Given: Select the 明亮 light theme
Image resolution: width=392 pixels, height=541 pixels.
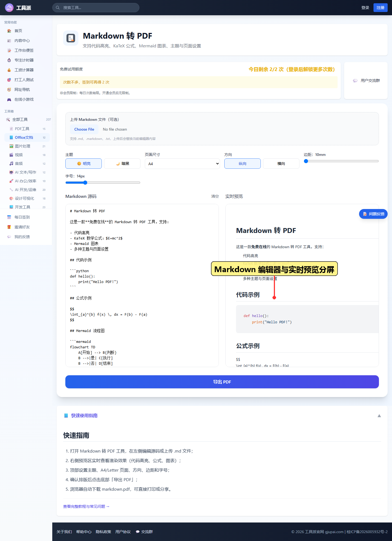Looking at the screenshot, I should tap(84, 164).
